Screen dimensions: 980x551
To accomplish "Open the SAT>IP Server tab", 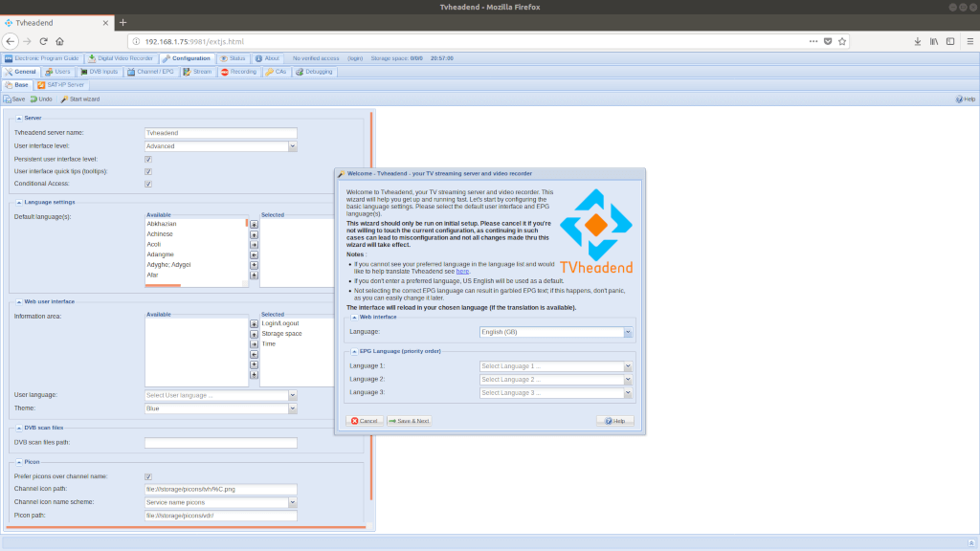I will point(62,85).
